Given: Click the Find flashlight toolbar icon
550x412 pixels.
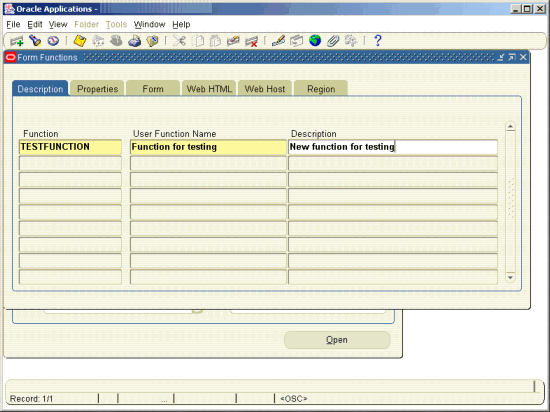Looking at the screenshot, I should [x=35, y=41].
